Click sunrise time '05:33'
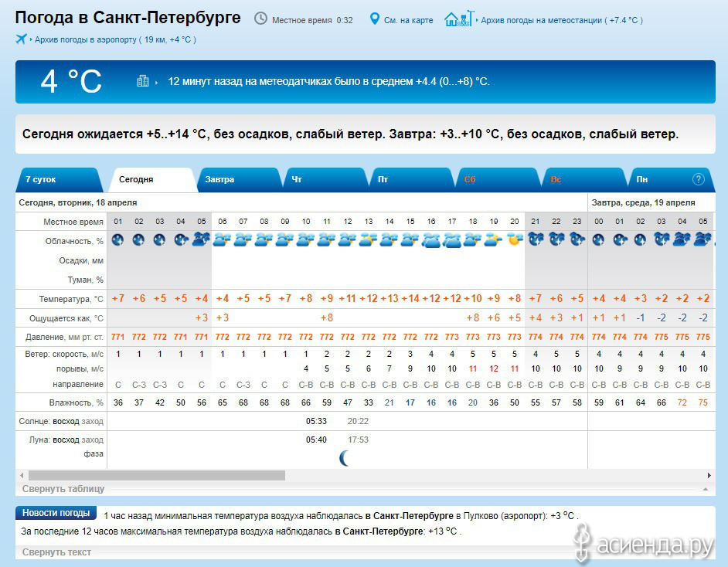 316,421
